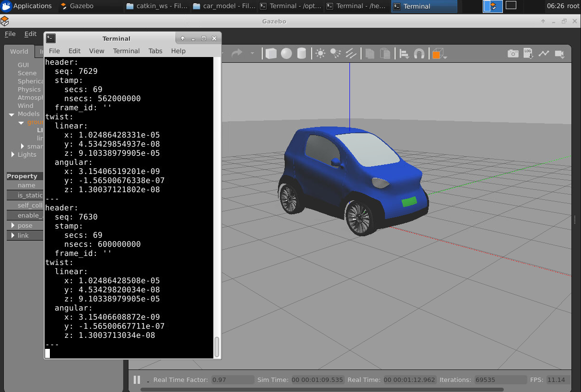Open Terminal's File menu
Screen dimensions: 581x392
click(x=55, y=51)
